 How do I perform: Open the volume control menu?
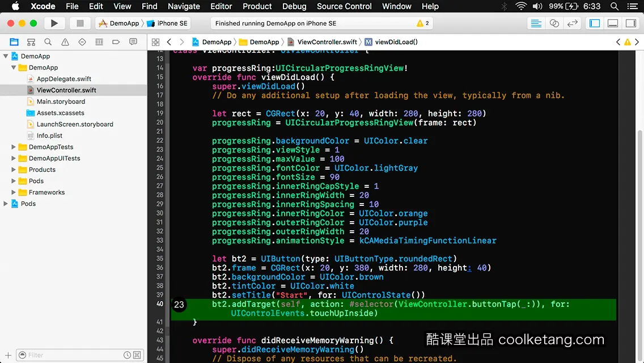tap(537, 6)
